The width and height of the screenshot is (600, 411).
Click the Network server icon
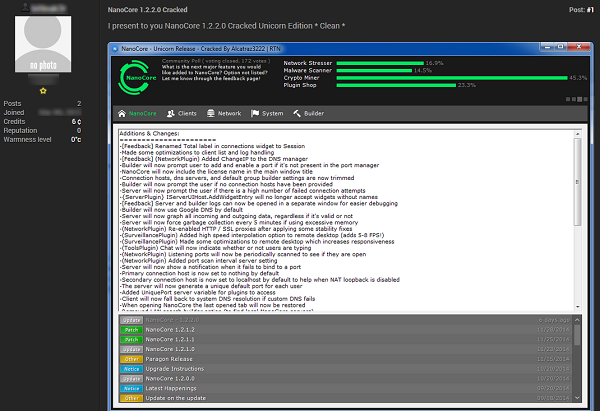[210, 113]
